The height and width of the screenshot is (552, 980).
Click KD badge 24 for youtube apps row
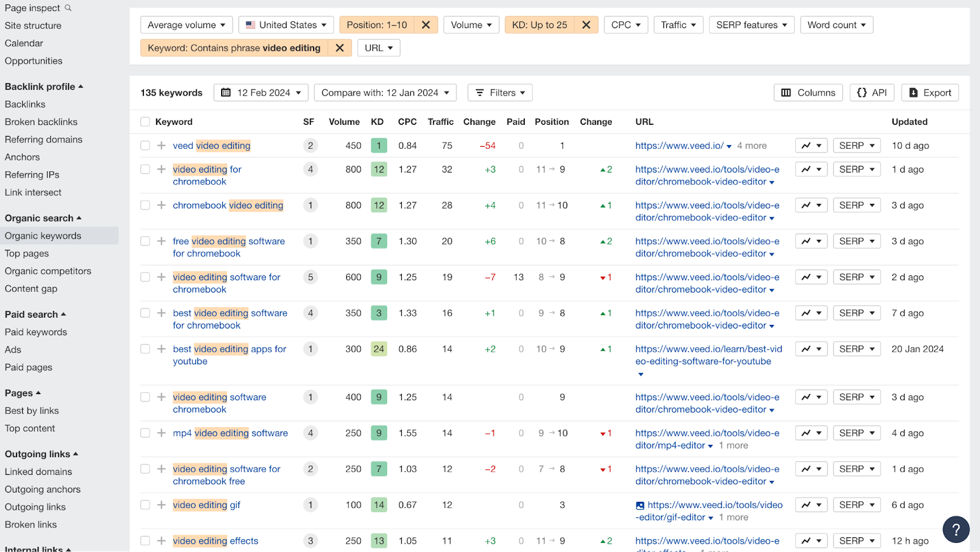point(379,349)
